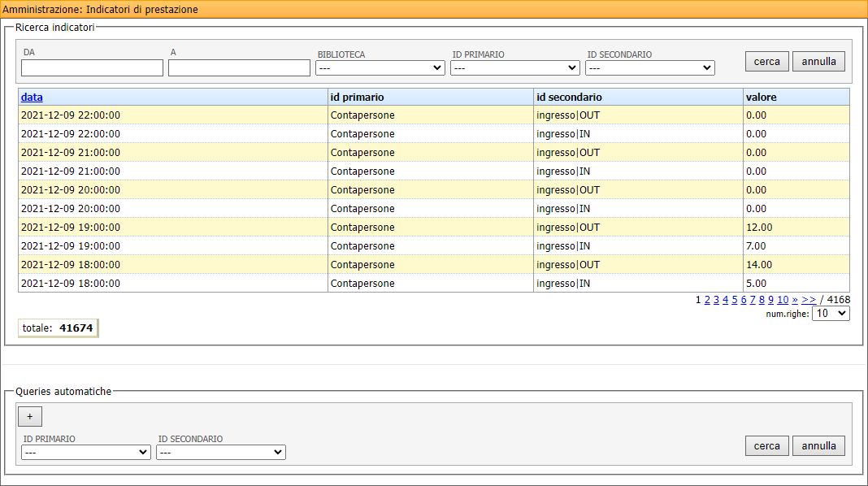The image size is (868, 486).
Task: Select the row with valore 12.00
Action: 406,227
